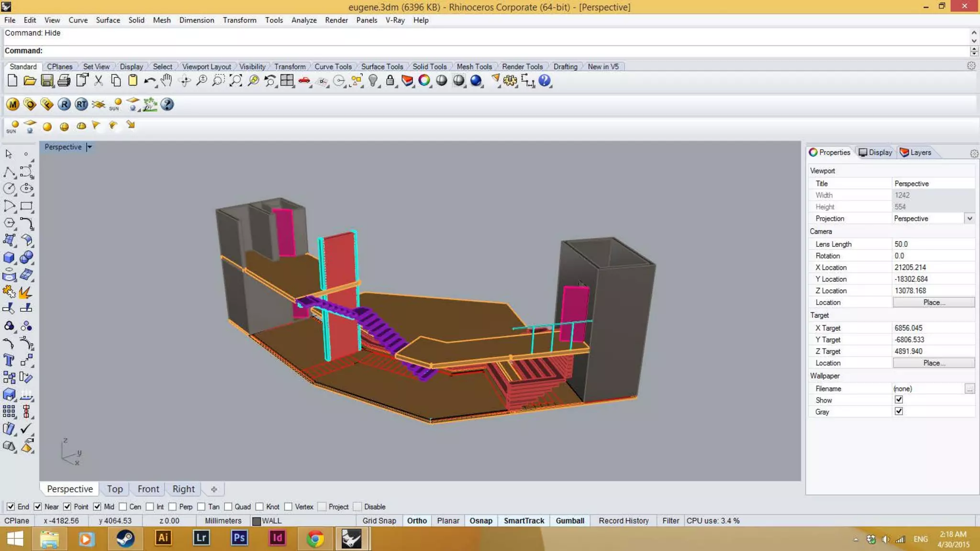
Task: Open the V-Ray menu
Action: [x=395, y=20]
